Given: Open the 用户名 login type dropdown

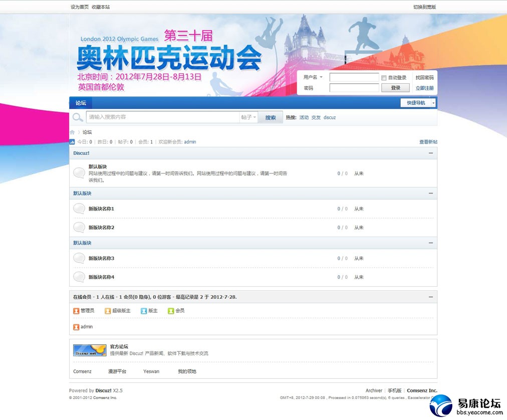Looking at the screenshot, I should (x=313, y=77).
